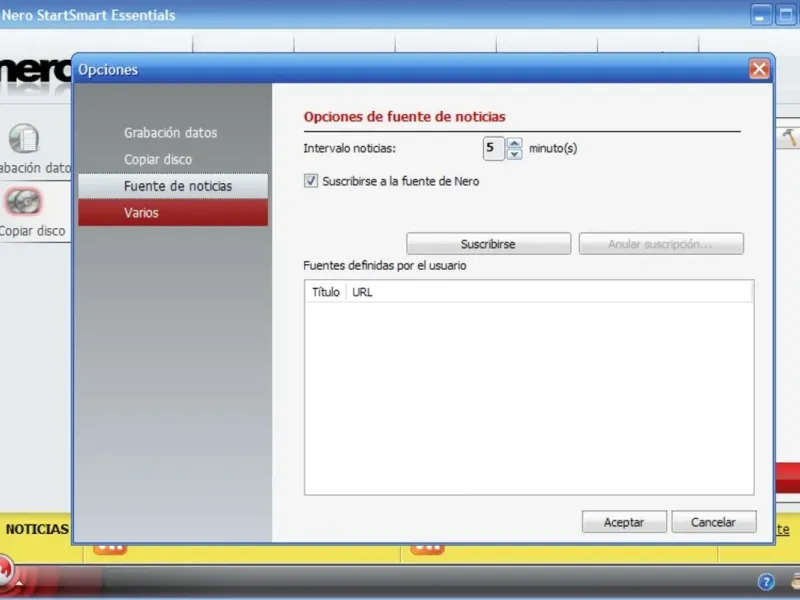
Task: Click Grabación datos disc icon in main window
Action: [23, 138]
